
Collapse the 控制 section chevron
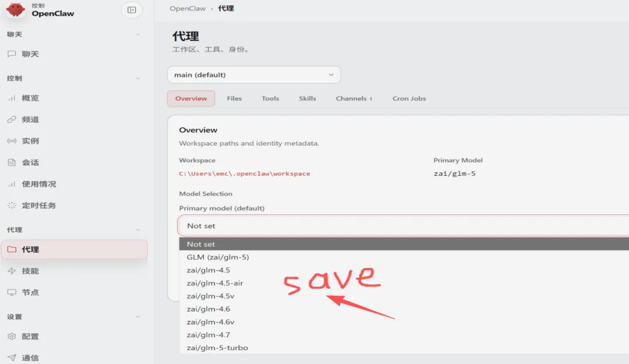pos(137,78)
